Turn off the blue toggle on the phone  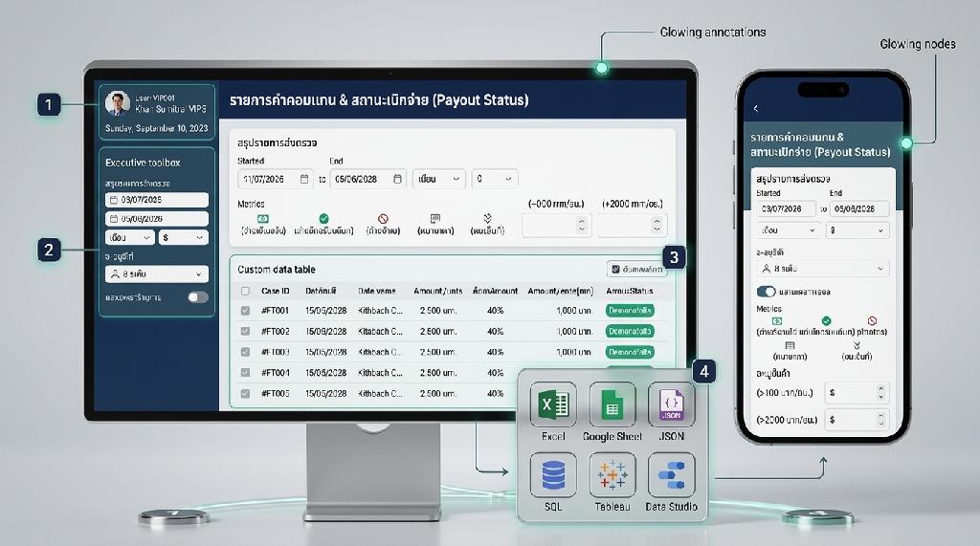767,292
